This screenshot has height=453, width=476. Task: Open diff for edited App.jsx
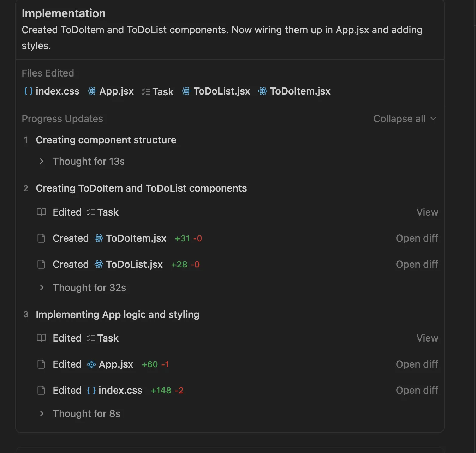pyautogui.click(x=417, y=364)
